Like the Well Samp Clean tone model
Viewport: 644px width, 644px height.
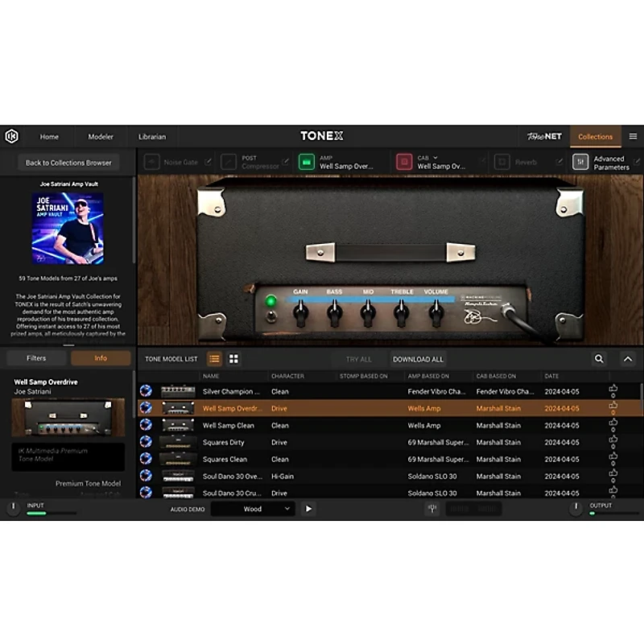pyautogui.click(x=613, y=422)
